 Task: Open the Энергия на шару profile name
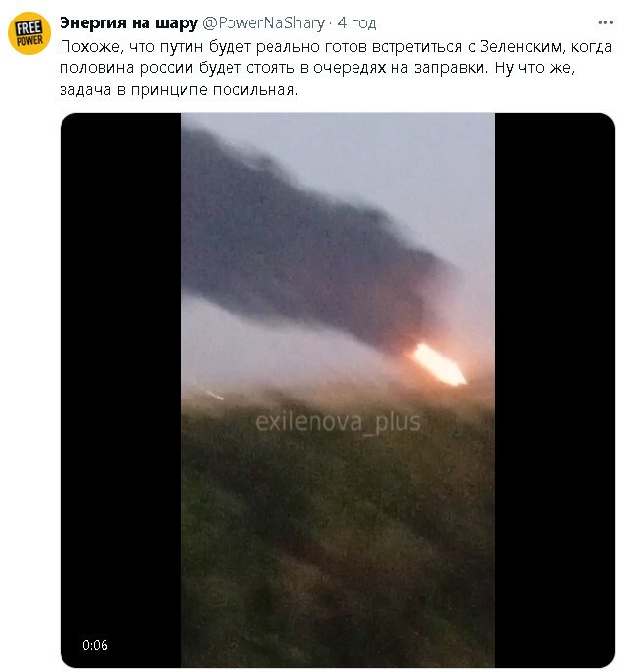[129, 22]
